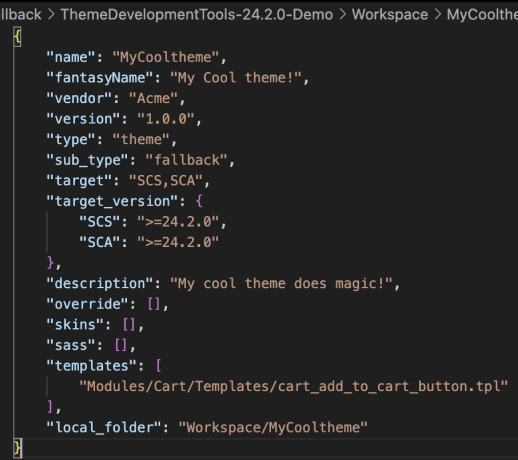Click the "description" key

tap(100, 284)
